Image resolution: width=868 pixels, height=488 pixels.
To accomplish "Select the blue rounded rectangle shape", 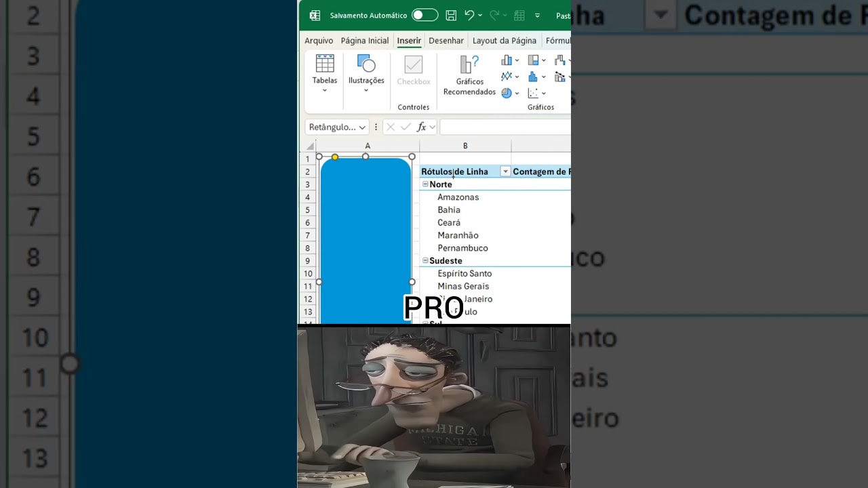I will 366,241.
